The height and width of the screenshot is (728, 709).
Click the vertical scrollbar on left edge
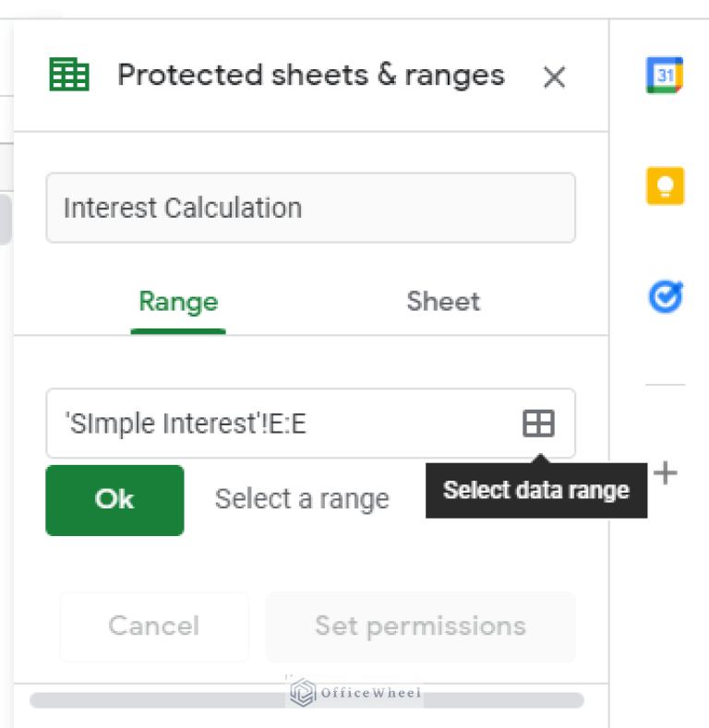click(x=6, y=220)
